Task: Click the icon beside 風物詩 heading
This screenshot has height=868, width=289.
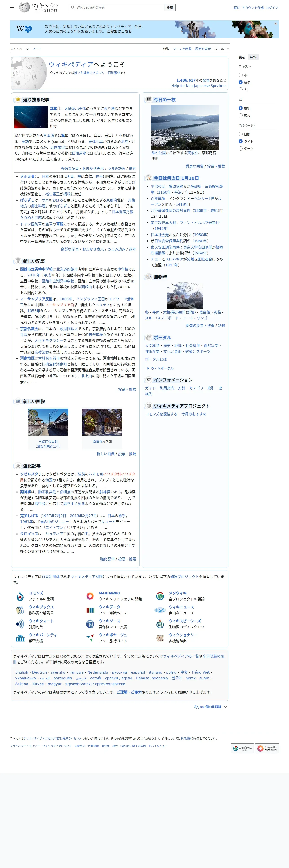Action: point(148,277)
